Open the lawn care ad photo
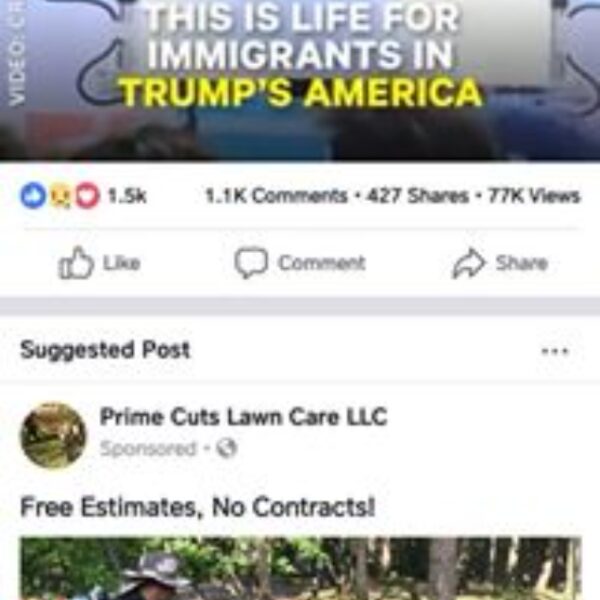600x600 pixels. coord(301,569)
